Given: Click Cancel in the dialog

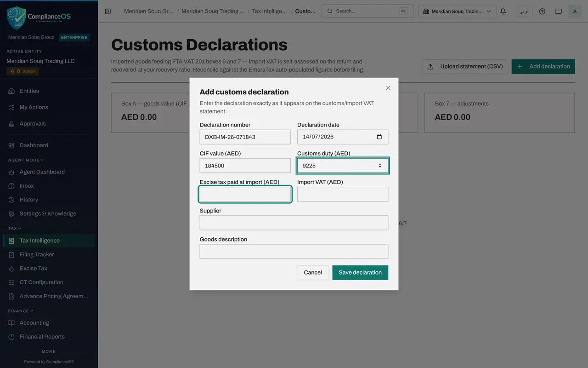Looking at the screenshot, I should point(313,272).
